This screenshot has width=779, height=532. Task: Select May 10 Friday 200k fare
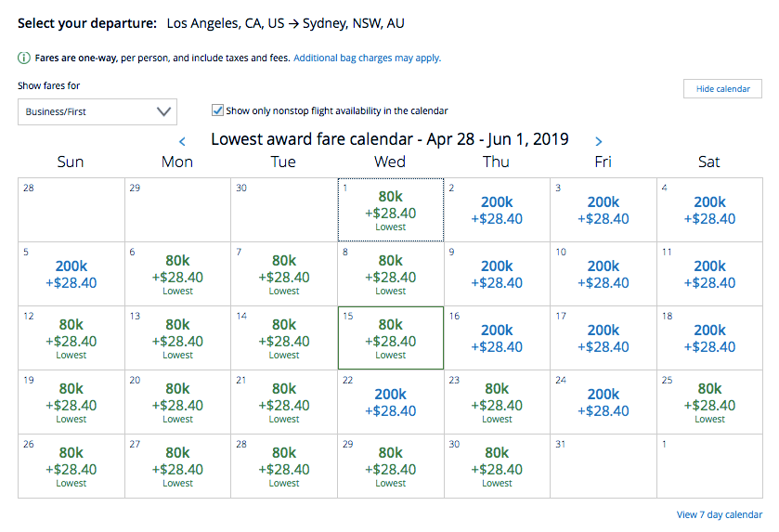coord(603,274)
